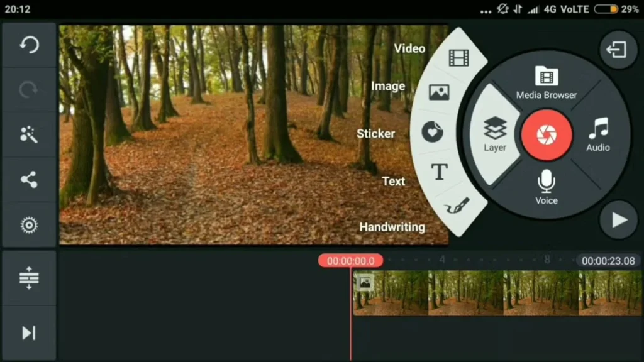The width and height of the screenshot is (644, 362).
Task: Tap the dimmed redo icon
Action: click(x=29, y=90)
